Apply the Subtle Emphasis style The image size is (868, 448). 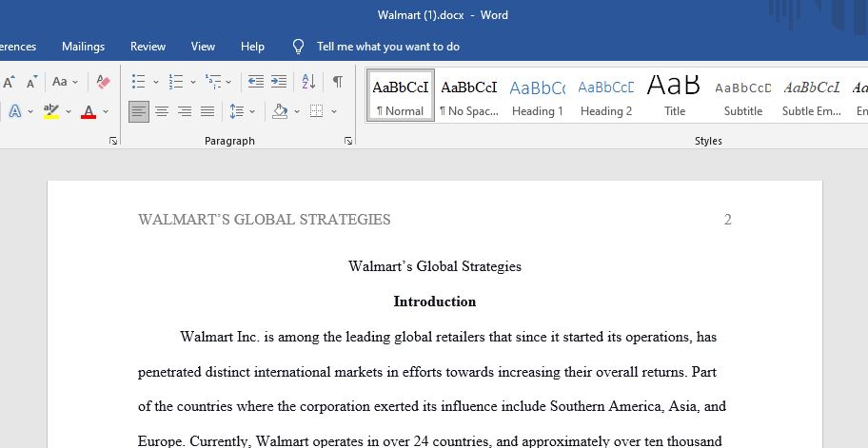point(812,95)
